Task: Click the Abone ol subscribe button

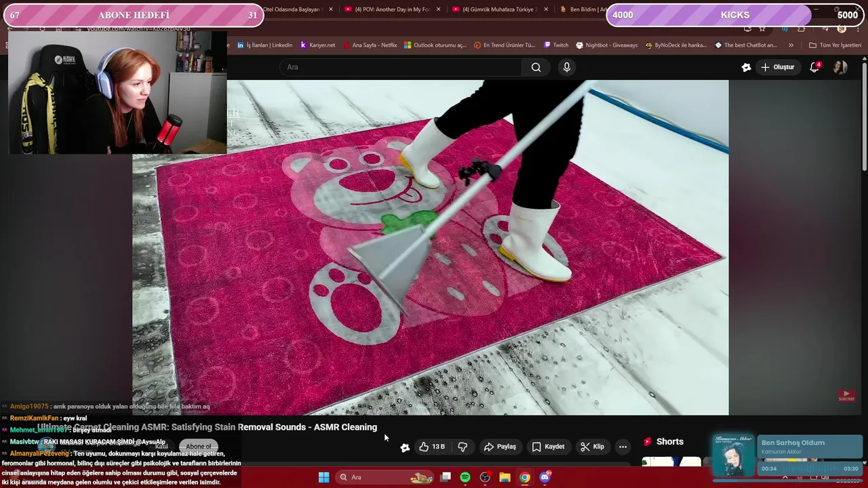Action: pos(199,446)
